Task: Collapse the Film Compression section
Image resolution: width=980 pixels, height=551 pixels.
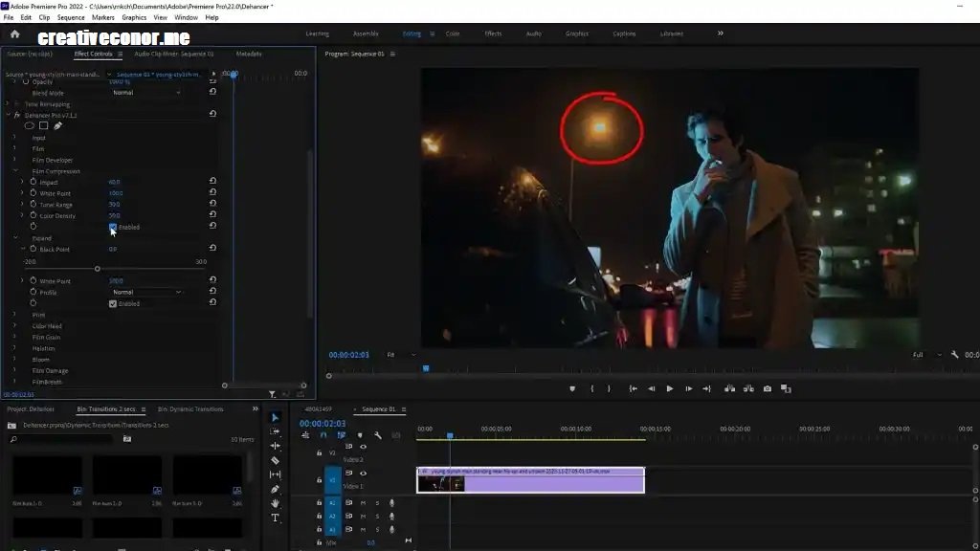Action: pyautogui.click(x=15, y=170)
